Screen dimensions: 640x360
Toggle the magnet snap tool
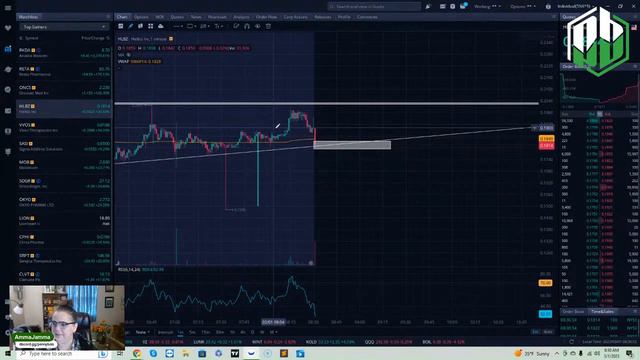tap(247, 26)
